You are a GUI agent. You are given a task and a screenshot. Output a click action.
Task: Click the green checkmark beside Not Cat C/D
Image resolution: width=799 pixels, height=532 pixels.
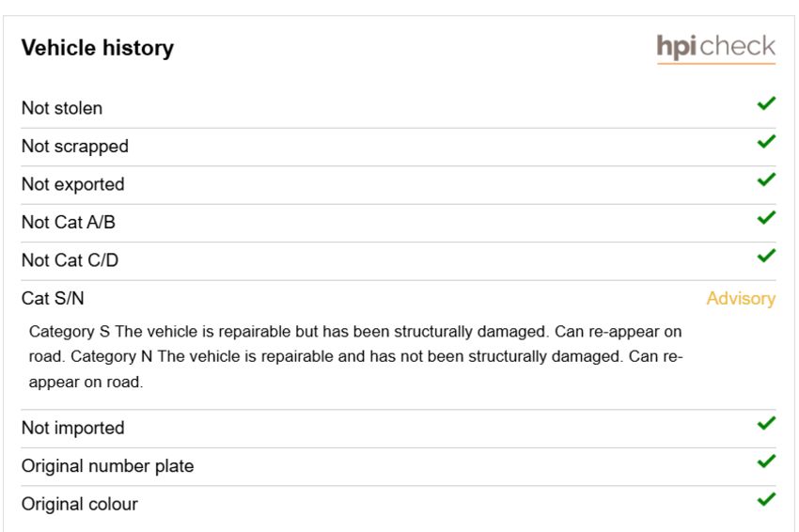click(x=766, y=256)
